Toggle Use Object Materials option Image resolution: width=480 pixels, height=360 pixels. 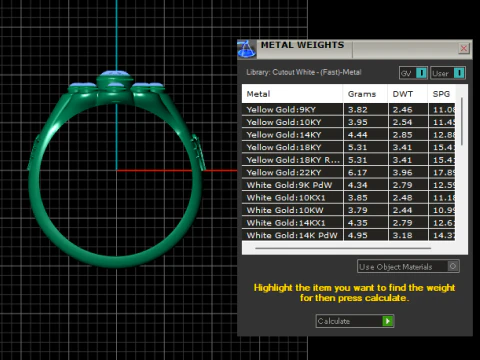[408, 266]
